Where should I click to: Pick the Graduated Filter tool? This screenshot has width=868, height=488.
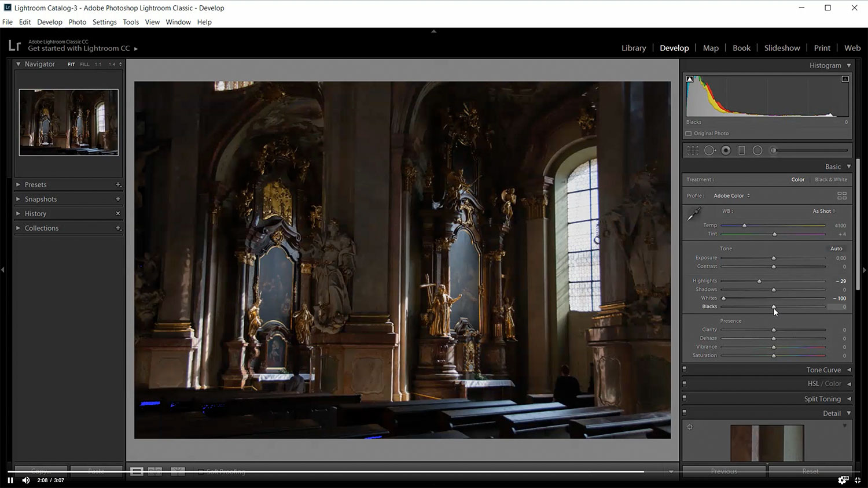point(741,150)
